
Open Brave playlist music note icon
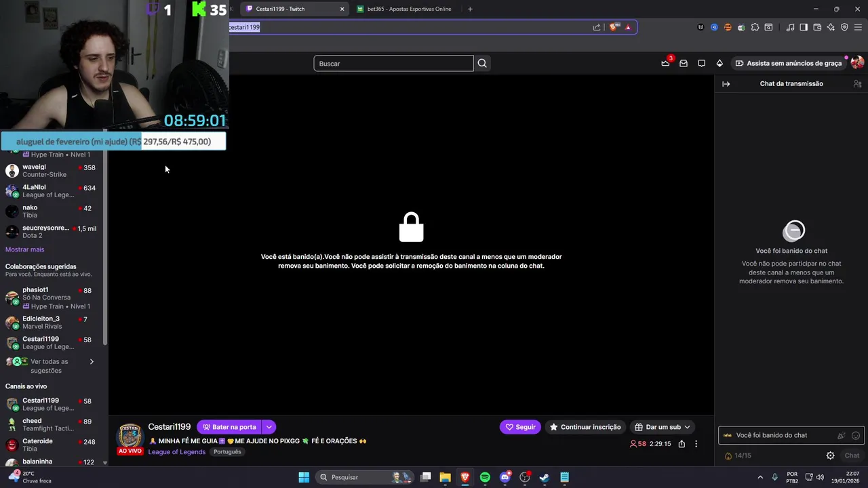tap(790, 27)
